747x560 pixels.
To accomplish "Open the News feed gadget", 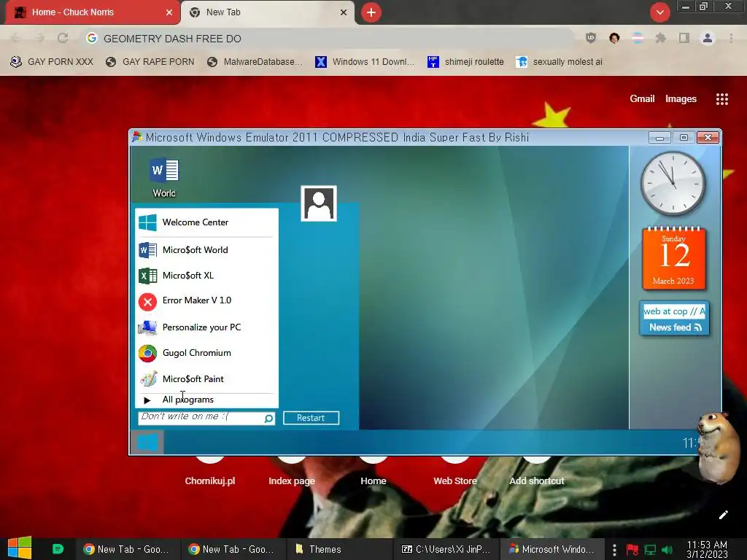I will click(675, 319).
